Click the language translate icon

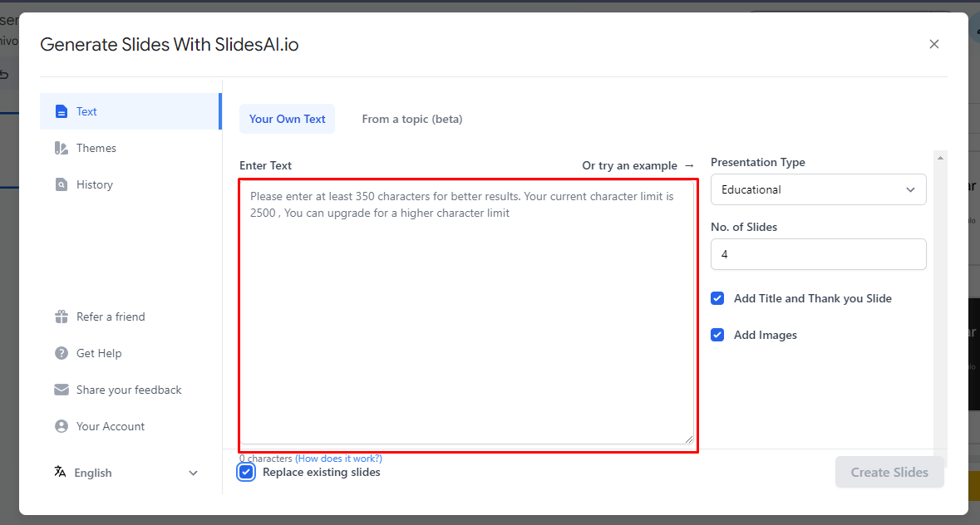coord(60,472)
